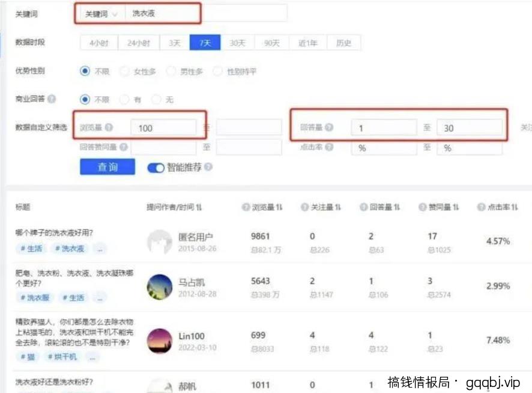Click the sort icon on 回答量 column
The image size is (532, 393).
coord(396,207)
